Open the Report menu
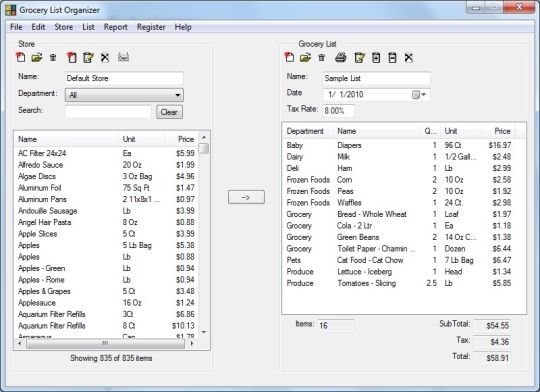 click(x=116, y=27)
